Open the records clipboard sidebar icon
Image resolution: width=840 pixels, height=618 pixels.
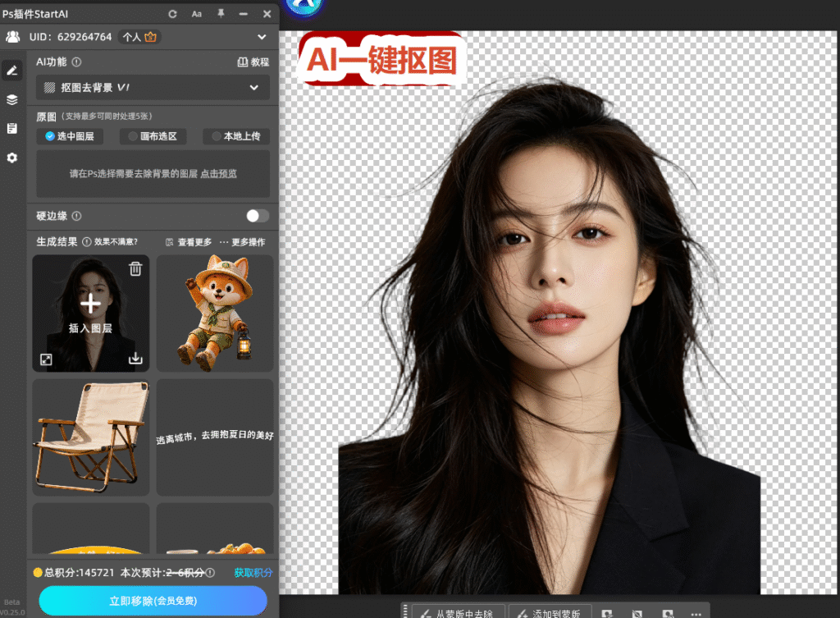tap(11, 129)
